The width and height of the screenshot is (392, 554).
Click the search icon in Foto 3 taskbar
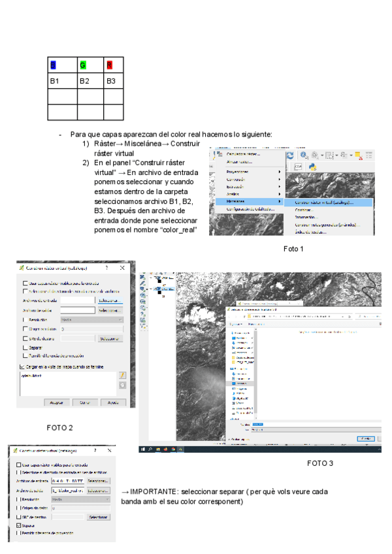(x=150, y=449)
